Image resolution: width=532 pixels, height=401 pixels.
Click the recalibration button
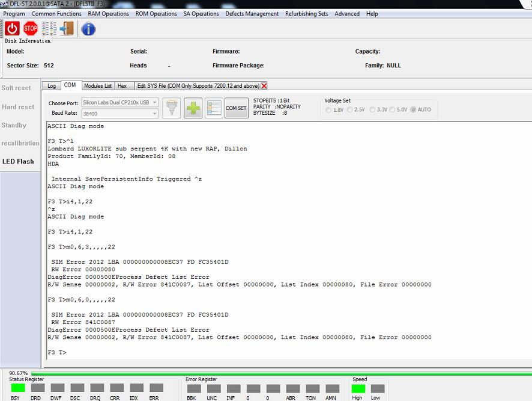(x=20, y=143)
